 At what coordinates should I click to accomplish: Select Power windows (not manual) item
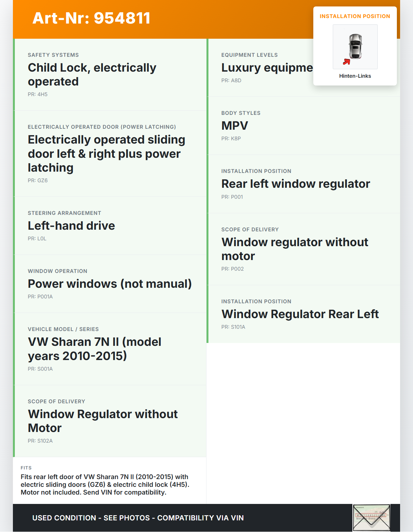[110, 284]
